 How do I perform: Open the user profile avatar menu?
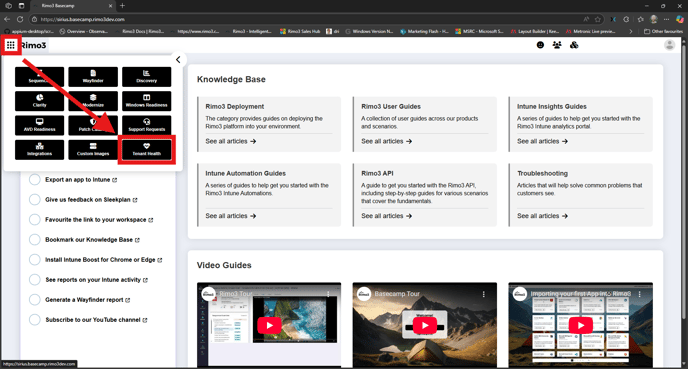click(670, 45)
